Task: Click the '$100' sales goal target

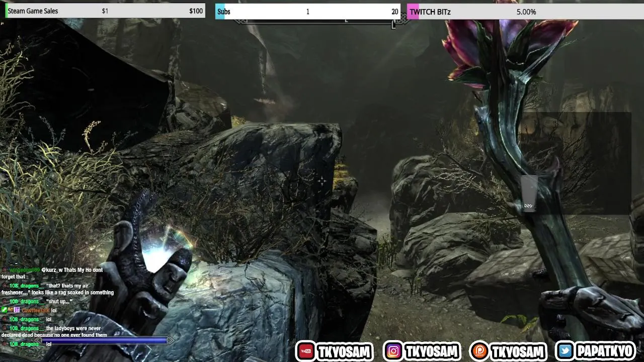Action: [196, 11]
